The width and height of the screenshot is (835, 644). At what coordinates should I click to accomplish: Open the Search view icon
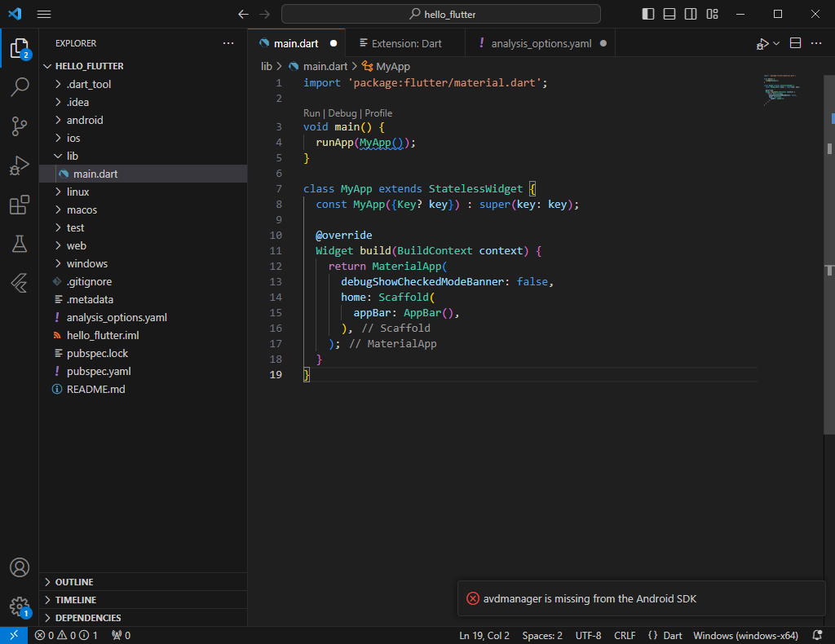[x=20, y=86]
